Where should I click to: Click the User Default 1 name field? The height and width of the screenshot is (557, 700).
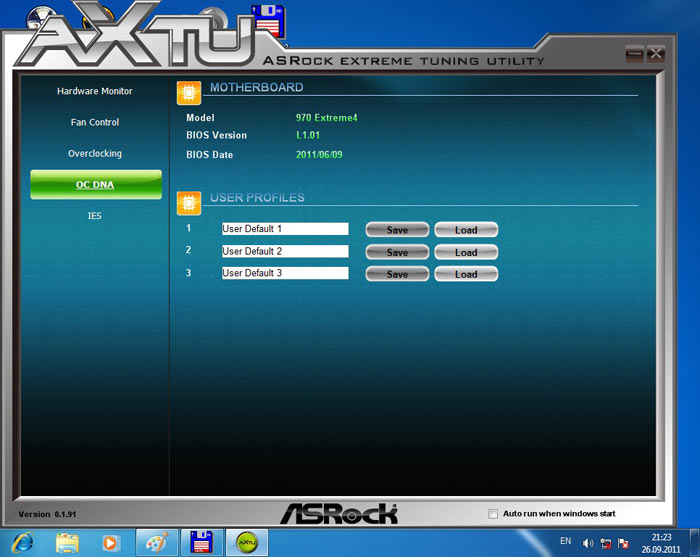pos(285,229)
